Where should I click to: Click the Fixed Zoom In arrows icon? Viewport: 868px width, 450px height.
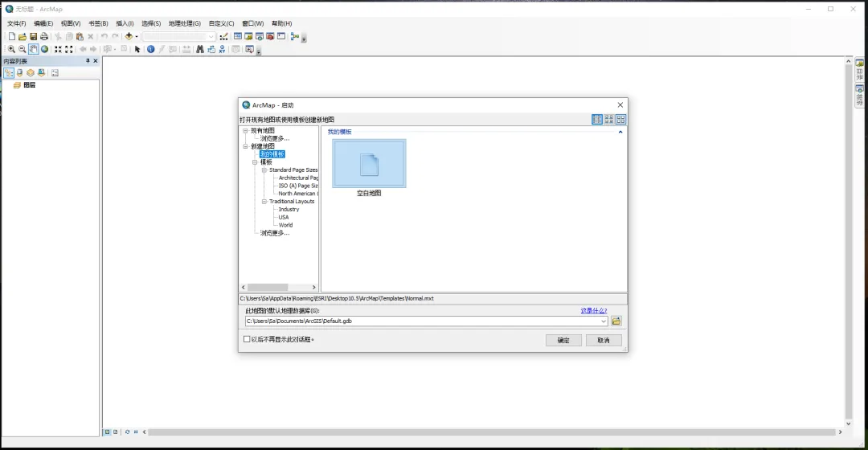click(x=58, y=49)
